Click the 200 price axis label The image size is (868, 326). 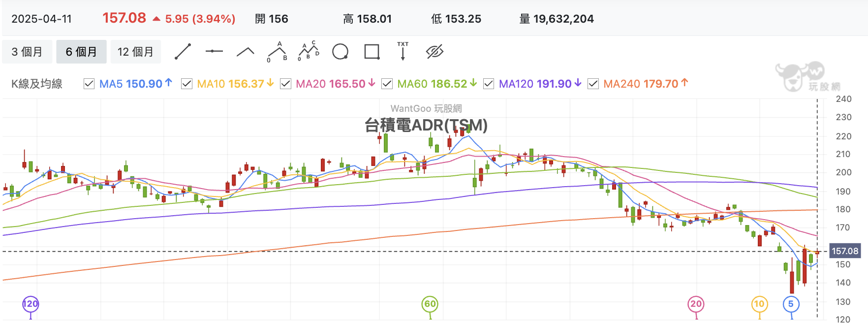click(843, 172)
